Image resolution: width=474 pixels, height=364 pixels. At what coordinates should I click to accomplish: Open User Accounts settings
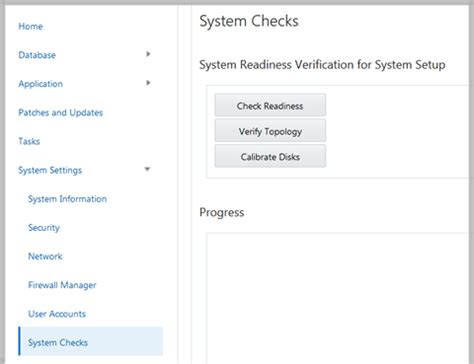point(57,314)
